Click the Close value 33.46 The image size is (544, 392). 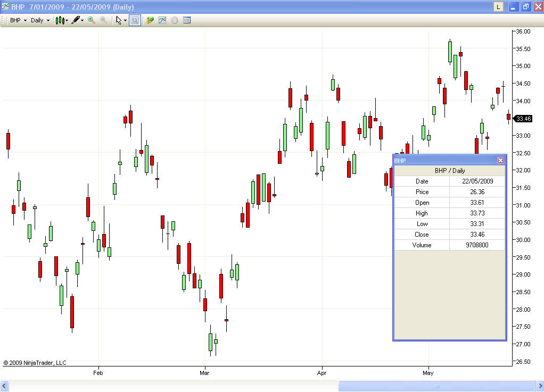(x=477, y=235)
